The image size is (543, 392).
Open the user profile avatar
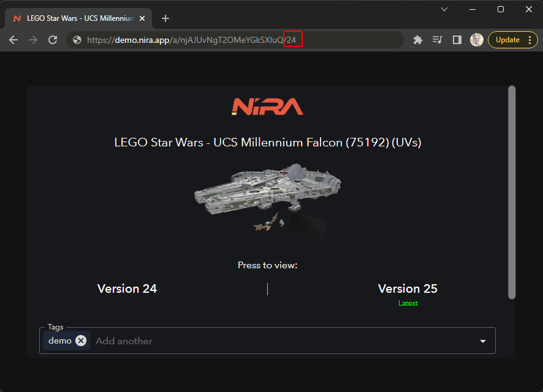(477, 40)
